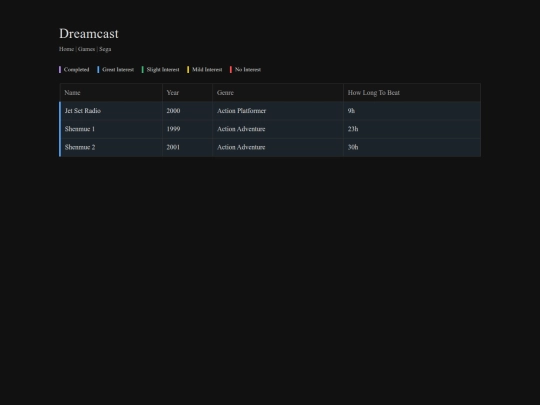
Task: Click the Dreamcast page heading
Action: point(89,33)
